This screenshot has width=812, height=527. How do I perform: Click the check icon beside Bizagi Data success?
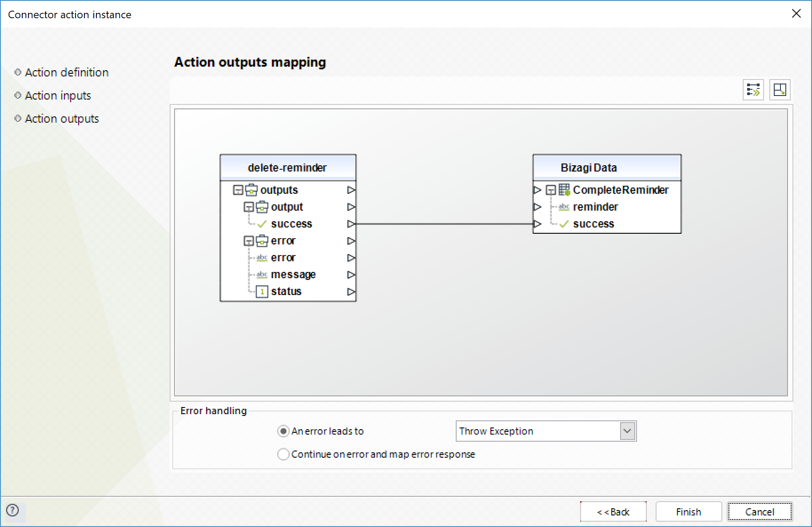pyautogui.click(x=564, y=224)
